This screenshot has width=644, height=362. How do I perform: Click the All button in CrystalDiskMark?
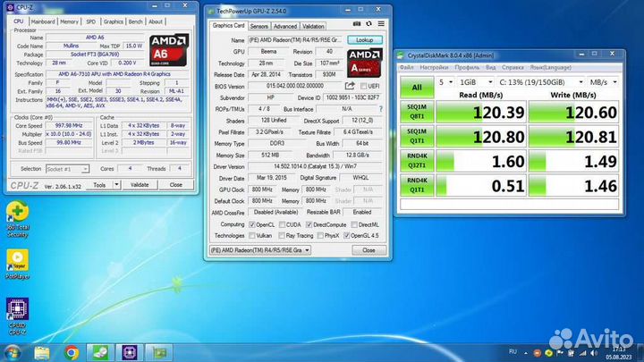pos(417,88)
